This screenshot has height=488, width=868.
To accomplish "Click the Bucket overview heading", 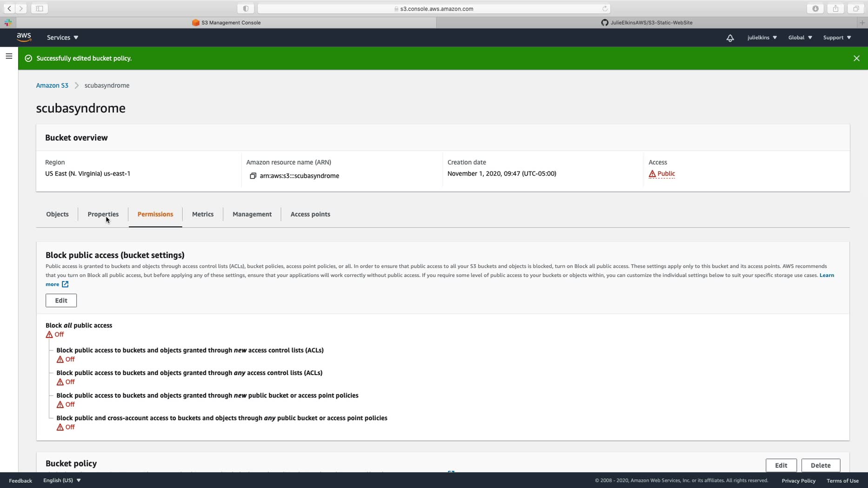I will click(x=76, y=138).
